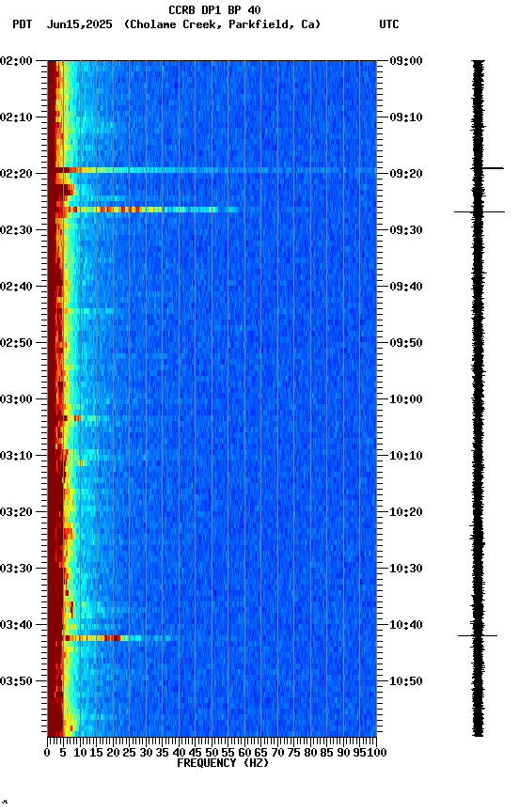This screenshot has height=812, width=519.
Task: Click the 03:30 PDT time label
Action: click(16, 569)
